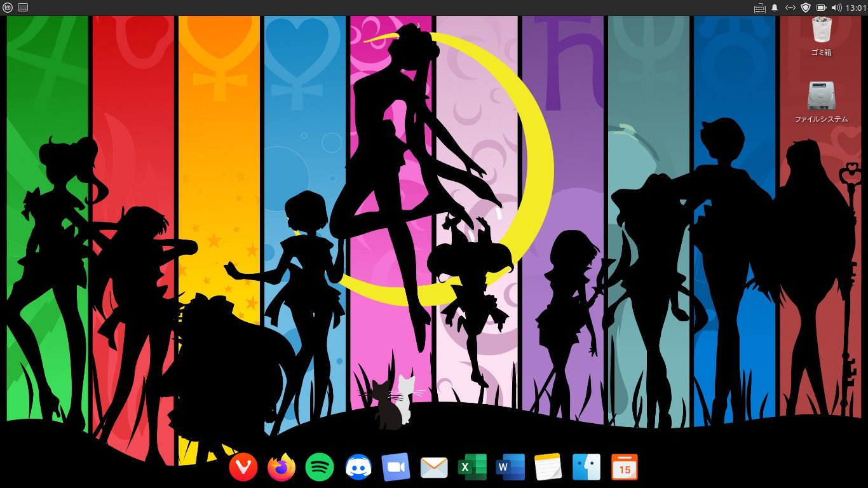
Task: Click the ゴミ箱 label text
Action: 822,52
